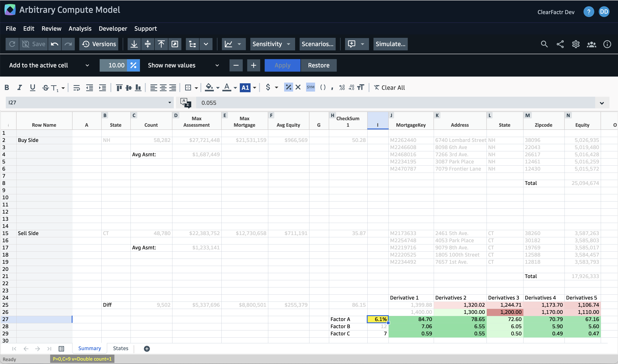Click the share icon in toolbar
This screenshot has height=364, width=618.
[x=560, y=44]
